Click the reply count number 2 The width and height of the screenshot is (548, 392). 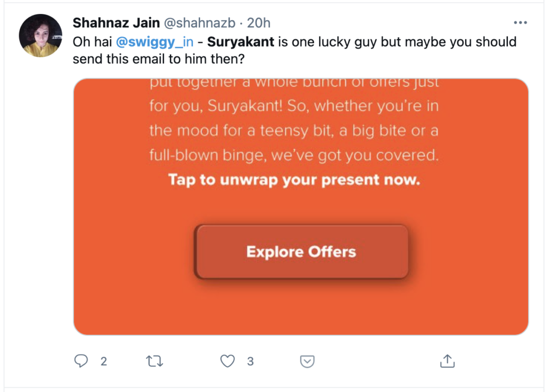(x=104, y=362)
